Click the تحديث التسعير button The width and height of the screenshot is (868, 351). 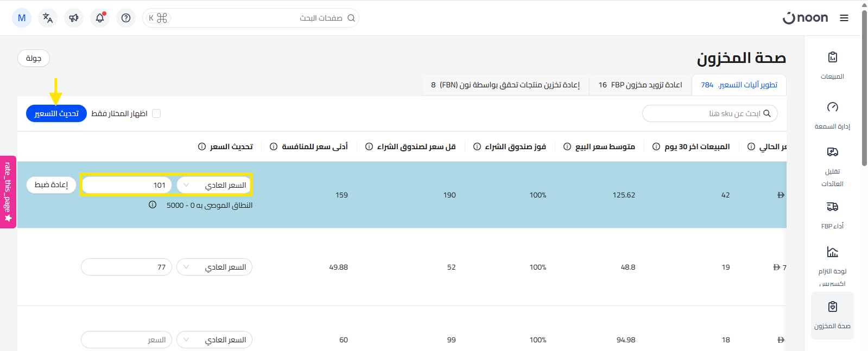point(56,113)
